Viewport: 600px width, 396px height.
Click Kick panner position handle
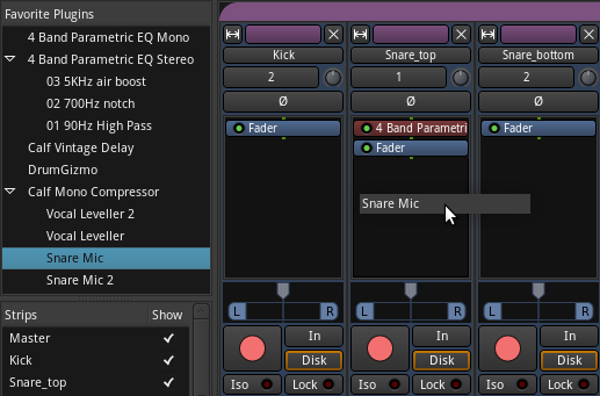pyautogui.click(x=283, y=290)
